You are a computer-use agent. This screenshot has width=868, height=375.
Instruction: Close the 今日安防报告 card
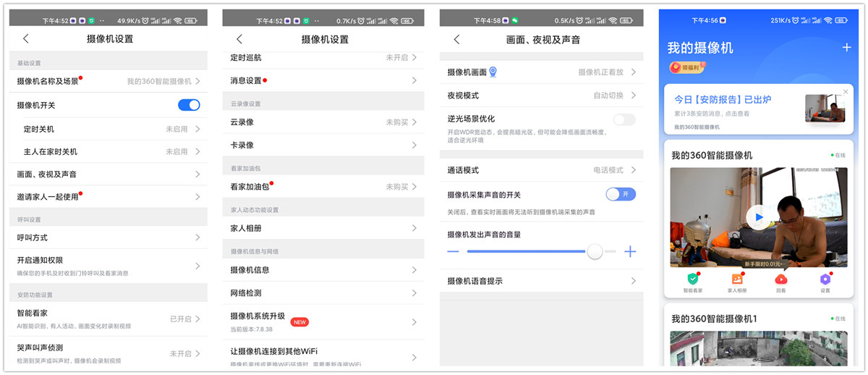[x=846, y=92]
